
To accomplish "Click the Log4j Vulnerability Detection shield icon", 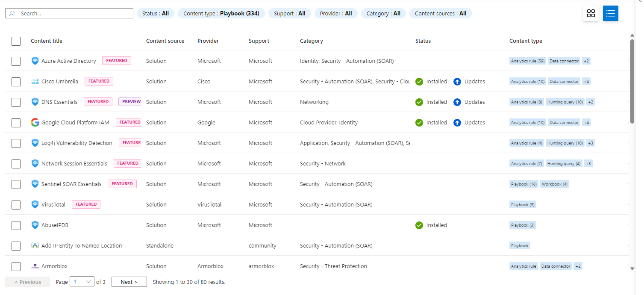I will 35,143.
